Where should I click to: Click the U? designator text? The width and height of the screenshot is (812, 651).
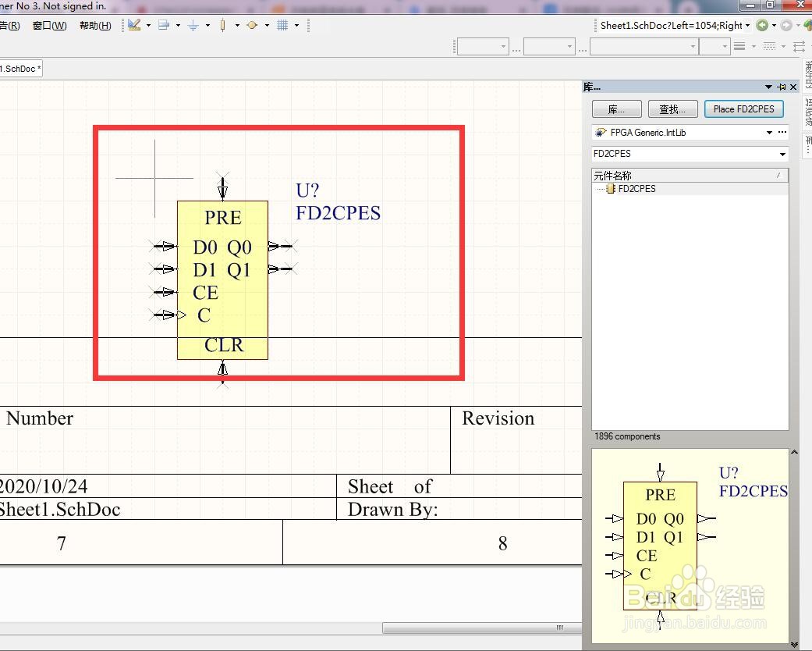coord(307,190)
